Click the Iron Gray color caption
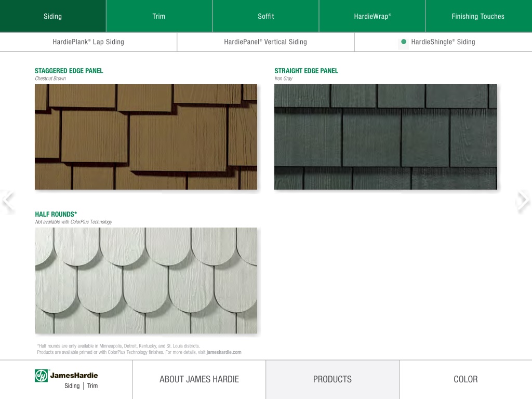Viewport: 532px width, 399px height. coord(283,78)
